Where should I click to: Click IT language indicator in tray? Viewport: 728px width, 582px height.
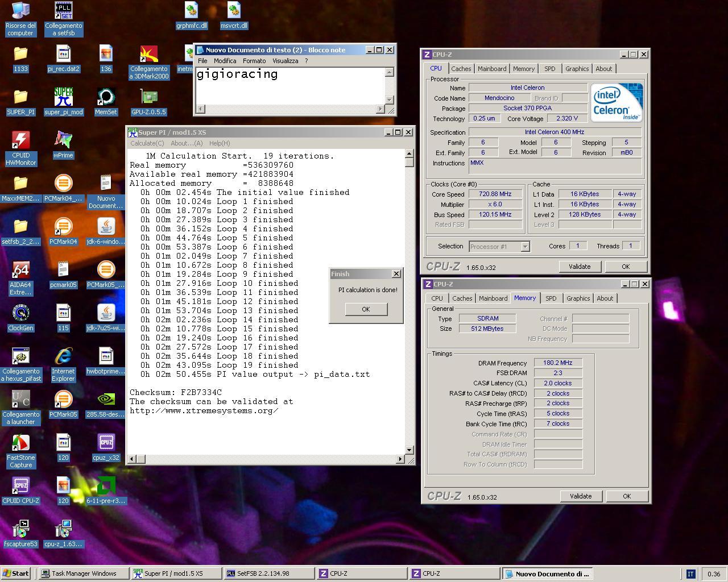tap(690, 574)
